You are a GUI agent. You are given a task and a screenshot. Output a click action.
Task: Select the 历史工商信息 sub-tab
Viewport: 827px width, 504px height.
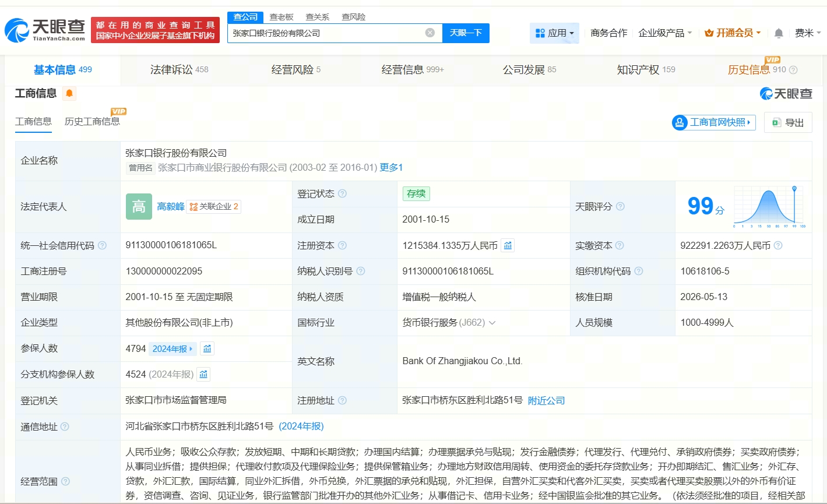(92, 122)
